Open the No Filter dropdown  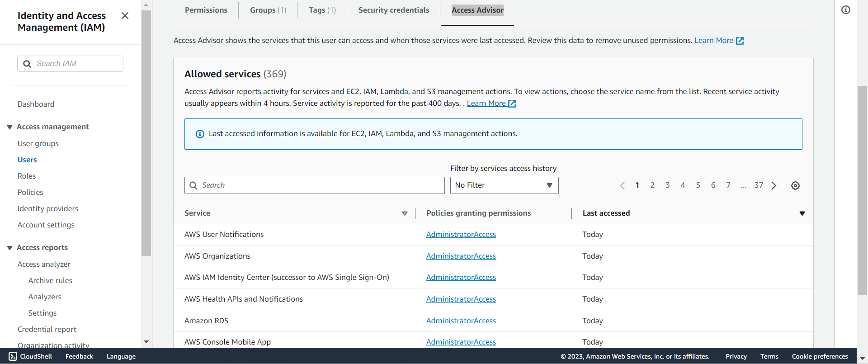(x=504, y=185)
